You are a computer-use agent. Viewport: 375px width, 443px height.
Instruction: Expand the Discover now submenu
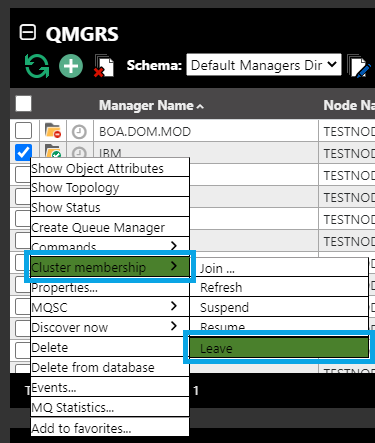[110, 327]
